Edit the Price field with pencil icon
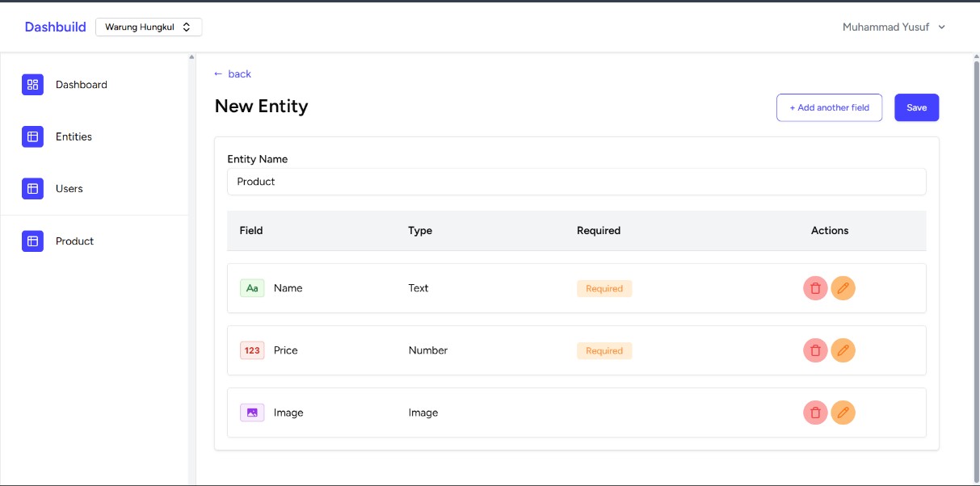 843,350
